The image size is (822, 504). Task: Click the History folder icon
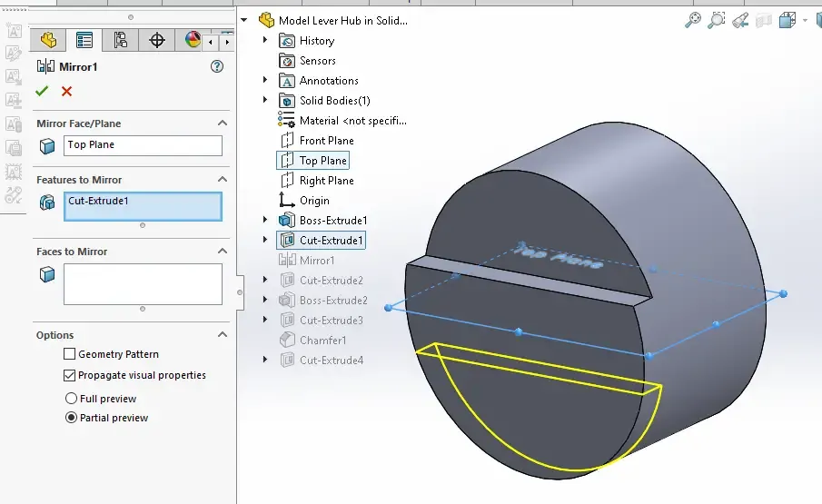(x=287, y=41)
